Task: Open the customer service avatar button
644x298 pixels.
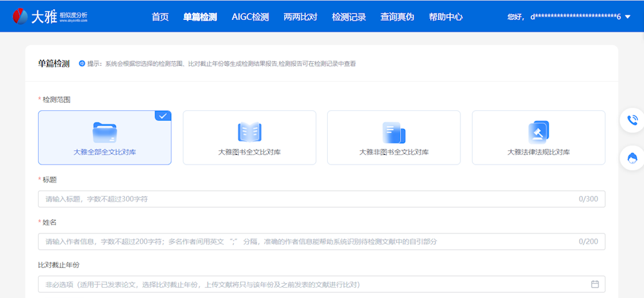Action: coord(632,157)
